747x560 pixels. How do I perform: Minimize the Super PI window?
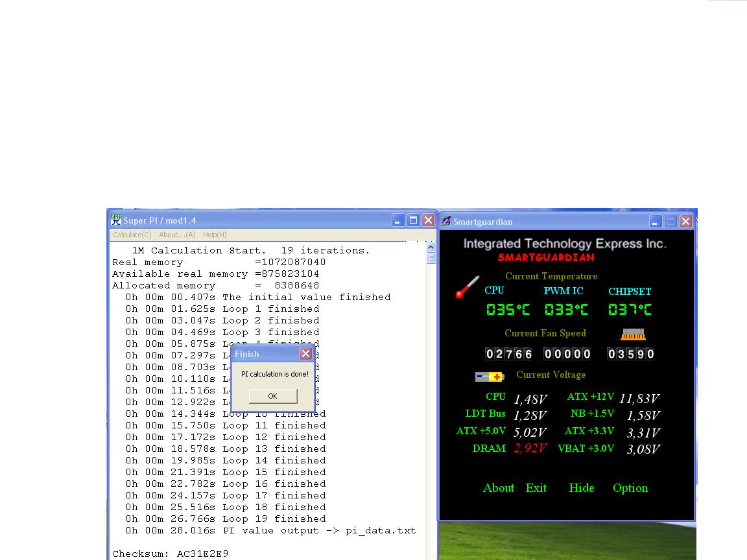(397, 220)
